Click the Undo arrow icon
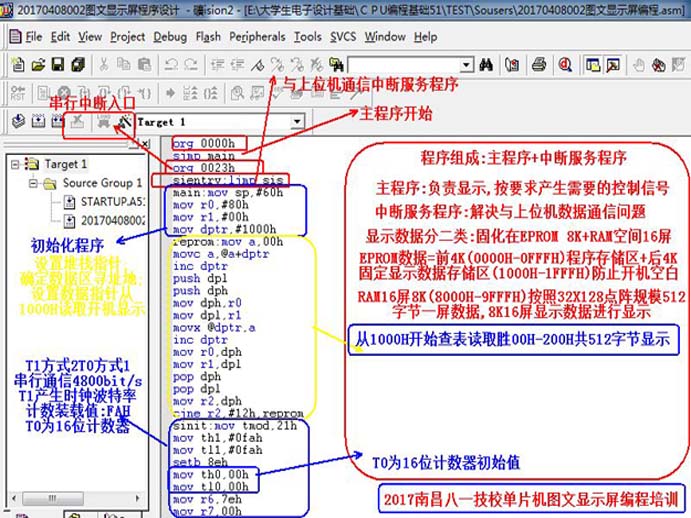The height and width of the screenshot is (518, 691). pyautogui.click(x=171, y=65)
